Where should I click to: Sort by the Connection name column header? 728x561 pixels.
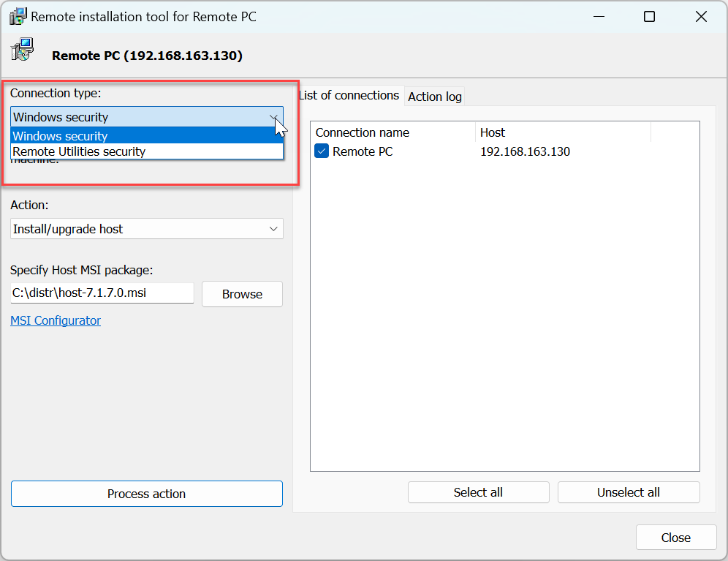(x=392, y=132)
